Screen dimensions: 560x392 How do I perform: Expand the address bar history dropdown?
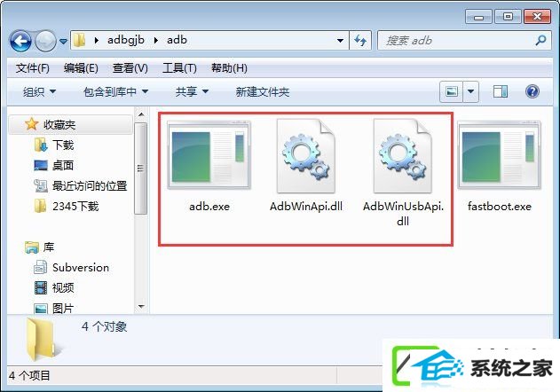coord(341,40)
